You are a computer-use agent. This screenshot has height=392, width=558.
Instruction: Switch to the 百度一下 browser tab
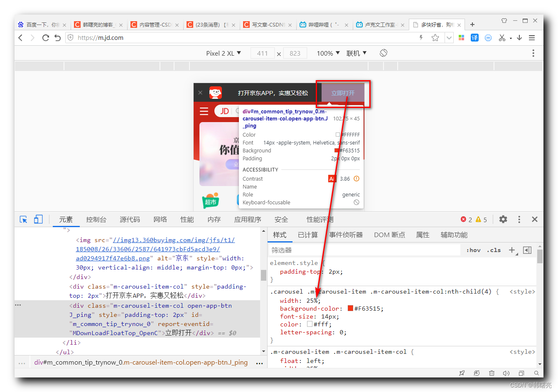click(x=42, y=25)
